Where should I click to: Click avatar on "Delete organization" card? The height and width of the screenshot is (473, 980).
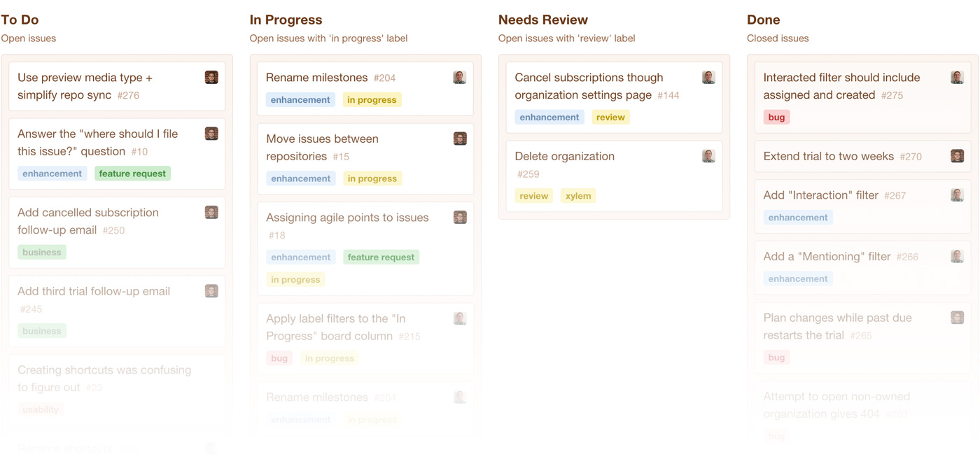click(708, 156)
